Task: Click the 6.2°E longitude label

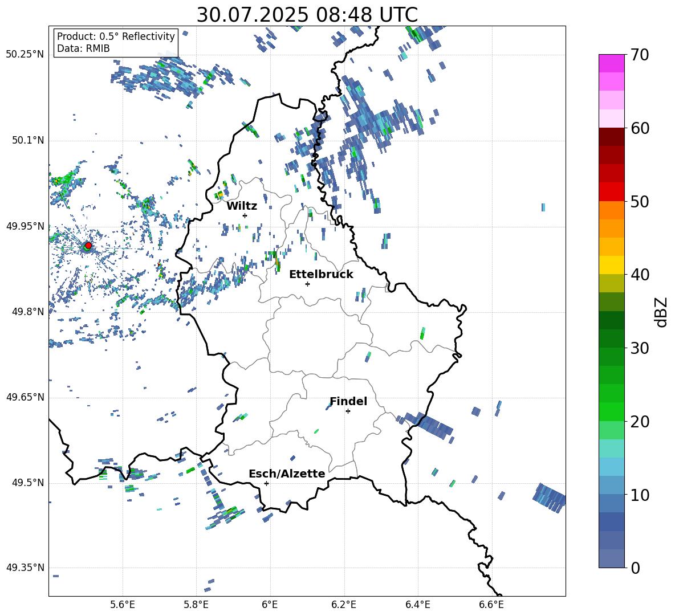Action: coord(344,605)
